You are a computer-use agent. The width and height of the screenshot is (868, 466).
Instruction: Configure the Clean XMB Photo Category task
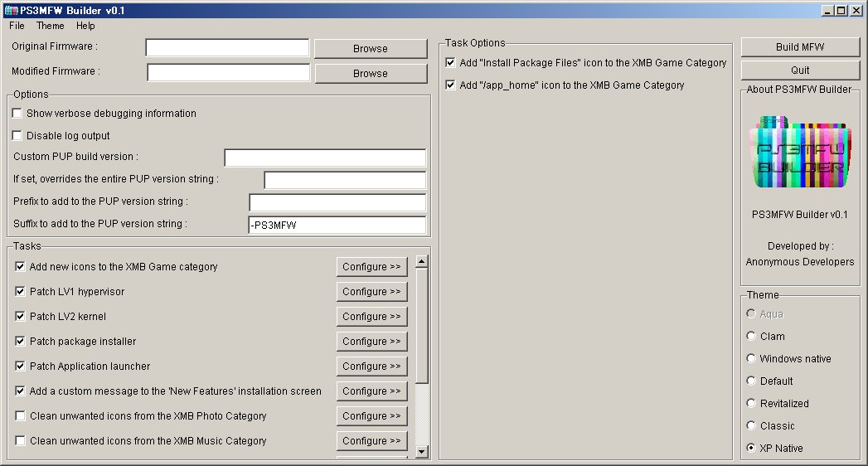tap(371, 416)
